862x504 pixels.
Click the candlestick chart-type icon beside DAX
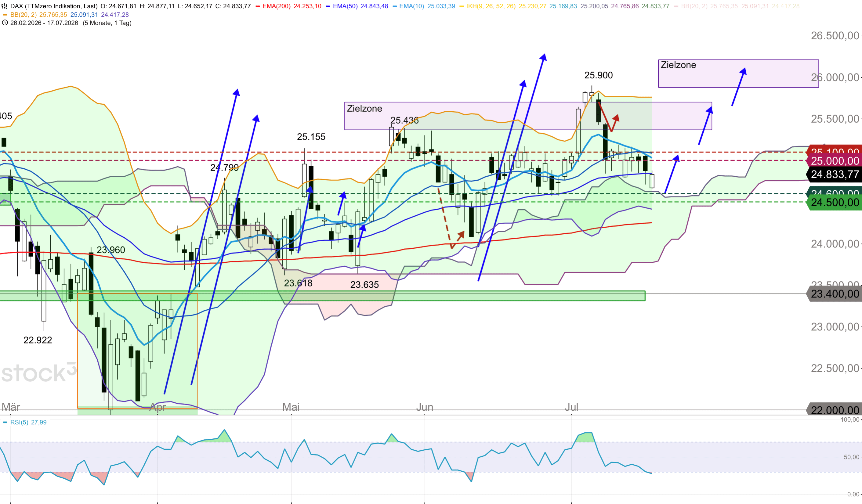pos(5,6)
